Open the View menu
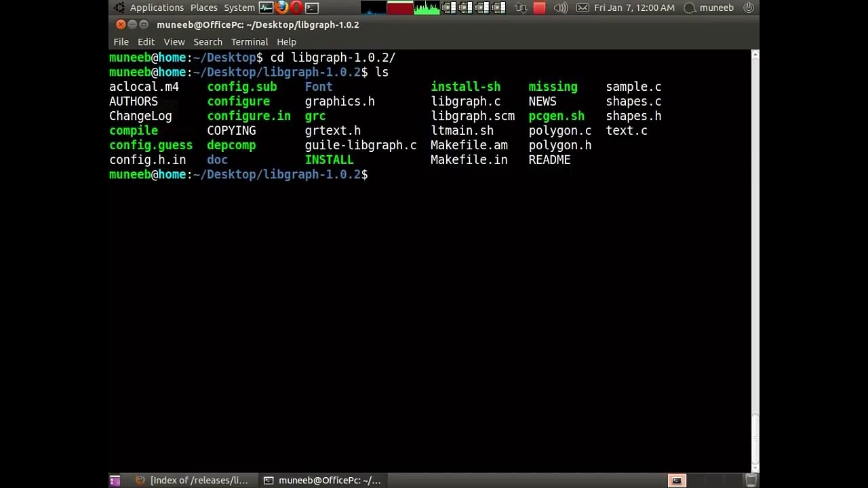 pos(174,41)
